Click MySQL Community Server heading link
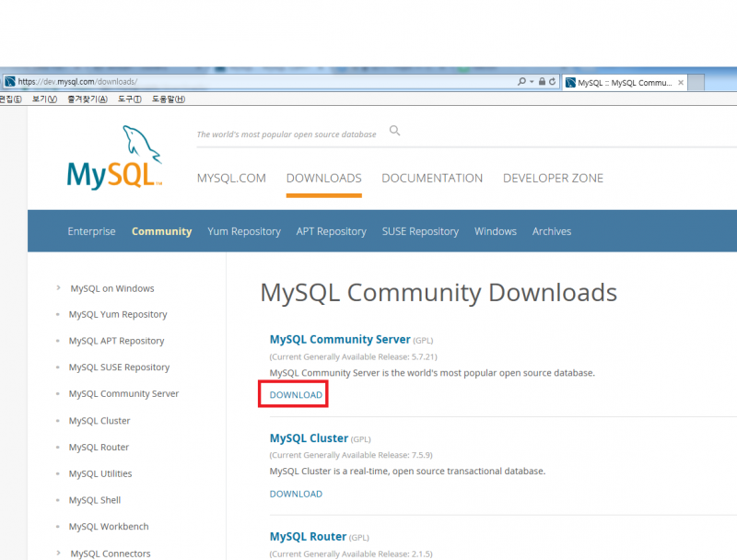Screen dimensions: 737x560 [340, 339]
